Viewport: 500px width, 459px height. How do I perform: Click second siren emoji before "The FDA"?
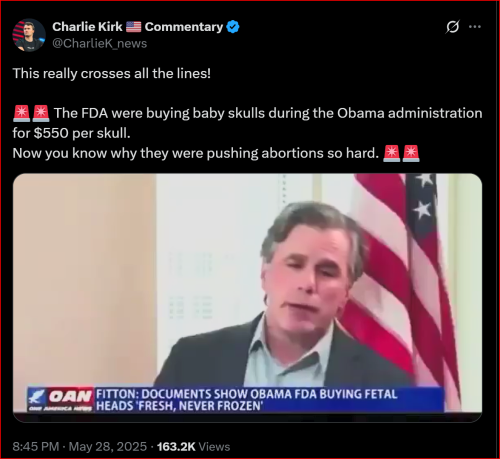[x=41, y=113]
